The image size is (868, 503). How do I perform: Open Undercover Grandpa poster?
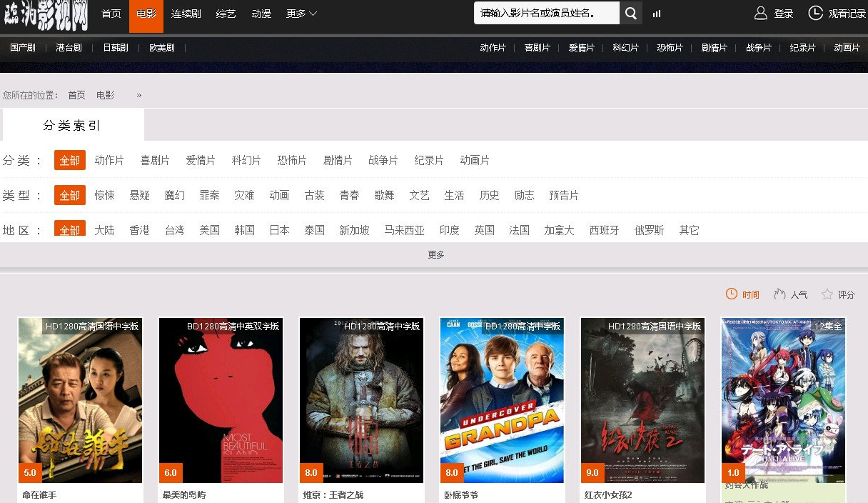503,400
